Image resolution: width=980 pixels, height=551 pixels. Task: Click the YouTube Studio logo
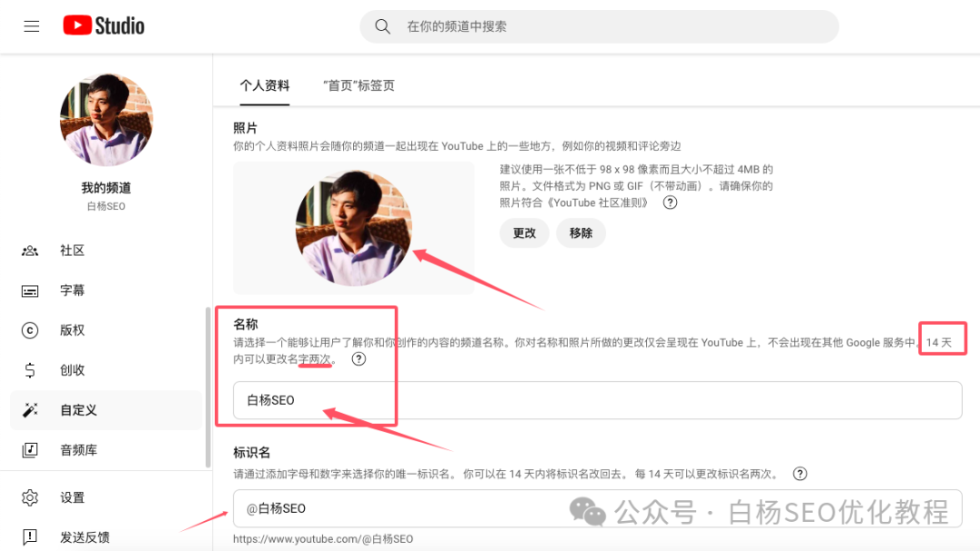point(103,25)
